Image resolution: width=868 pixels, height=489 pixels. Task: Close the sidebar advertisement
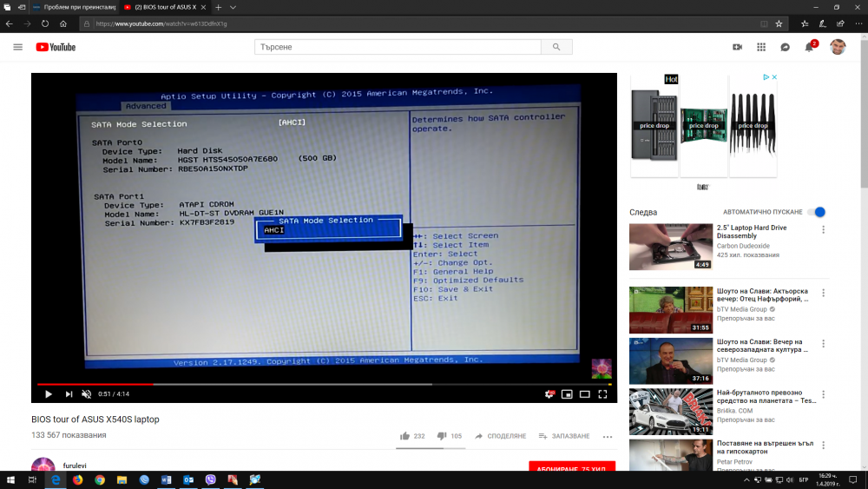coord(774,77)
